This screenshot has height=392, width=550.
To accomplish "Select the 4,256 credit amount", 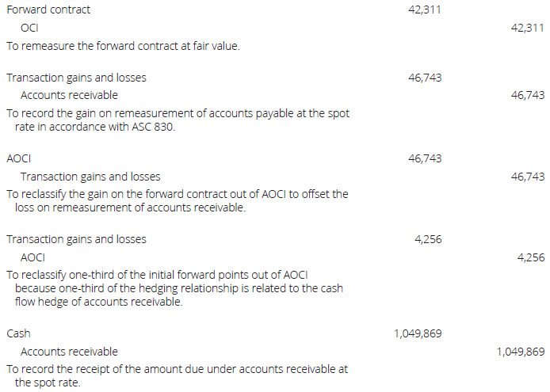I will [531, 257].
